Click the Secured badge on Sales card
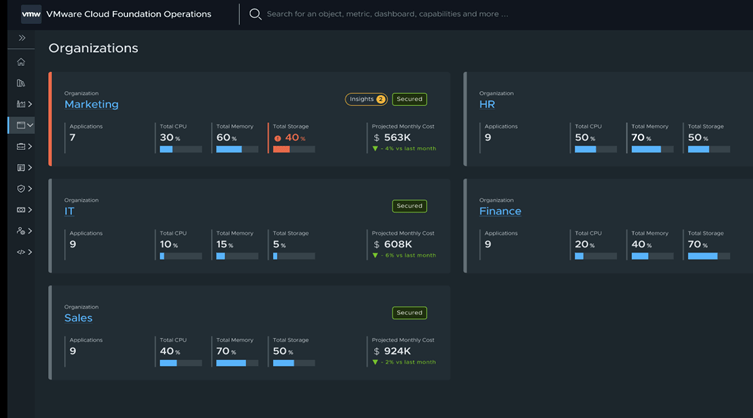The width and height of the screenshot is (753, 418). click(x=409, y=313)
